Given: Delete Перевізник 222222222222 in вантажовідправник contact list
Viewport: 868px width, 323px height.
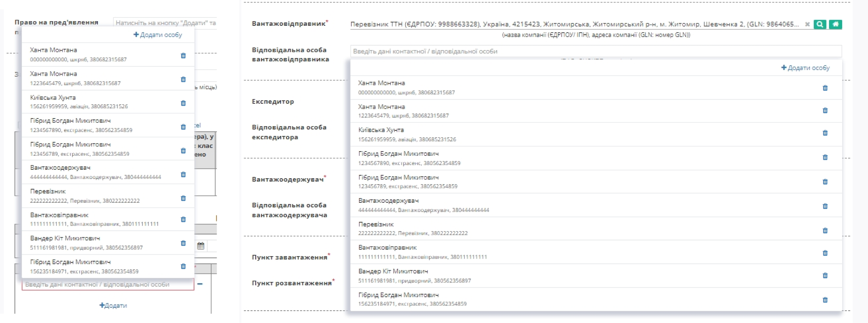Looking at the screenshot, I should (825, 231).
